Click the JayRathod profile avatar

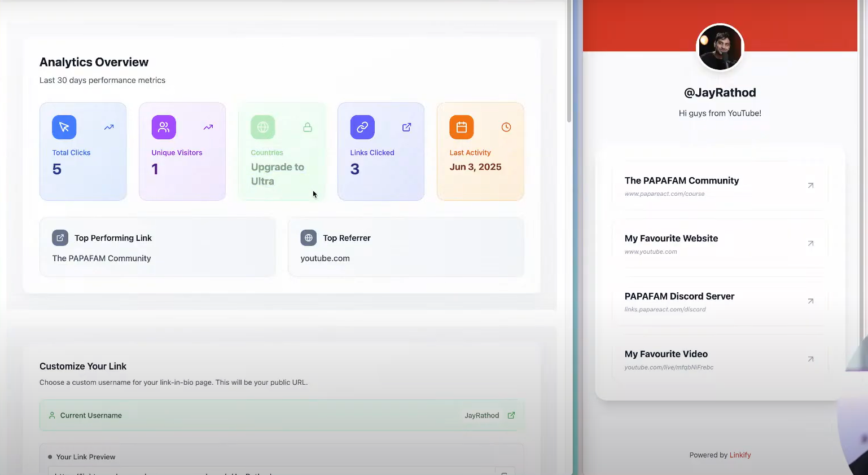click(x=720, y=48)
